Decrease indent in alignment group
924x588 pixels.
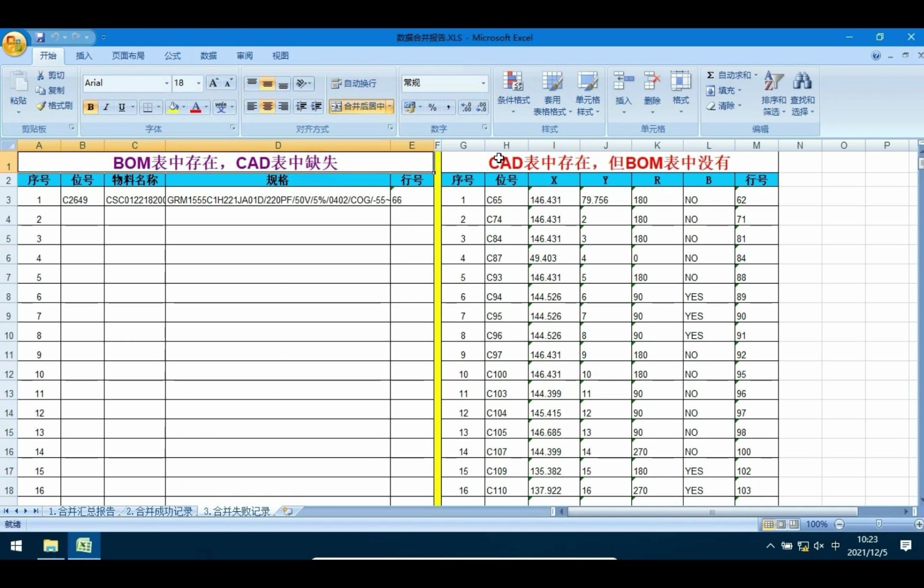point(301,106)
